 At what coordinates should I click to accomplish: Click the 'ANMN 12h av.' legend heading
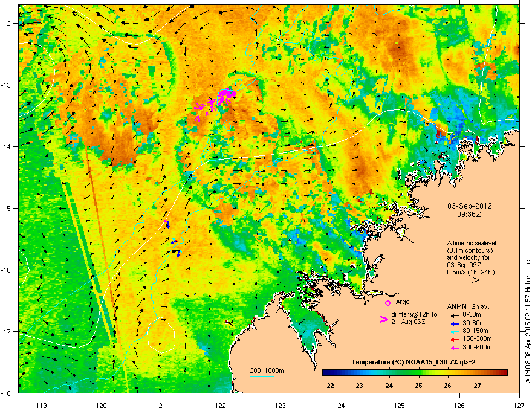[x=468, y=306]
